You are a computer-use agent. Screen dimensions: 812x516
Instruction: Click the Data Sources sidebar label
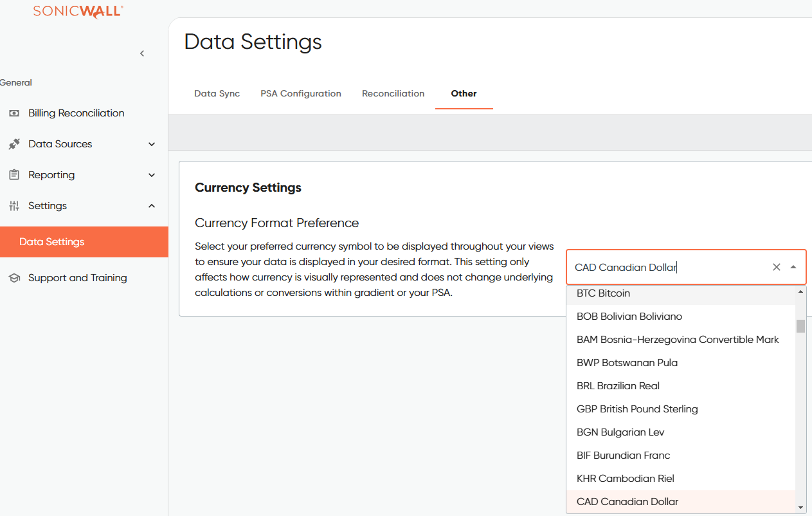60,144
